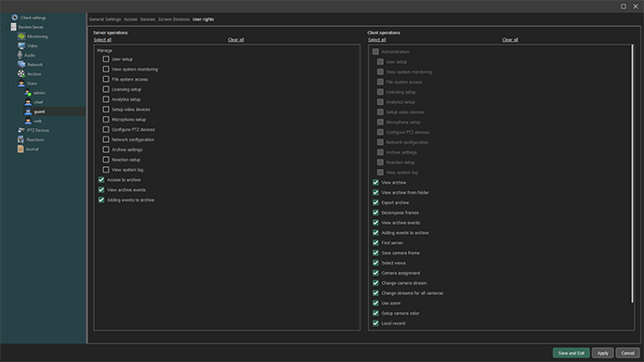
Task: Open the Screen Divisions tab
Action: (174, 19)
